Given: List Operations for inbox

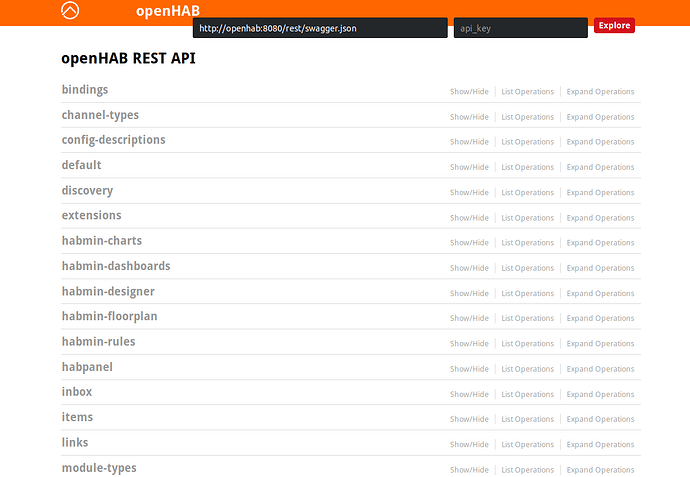Looking at the screenshot, I should pos(528,394).
